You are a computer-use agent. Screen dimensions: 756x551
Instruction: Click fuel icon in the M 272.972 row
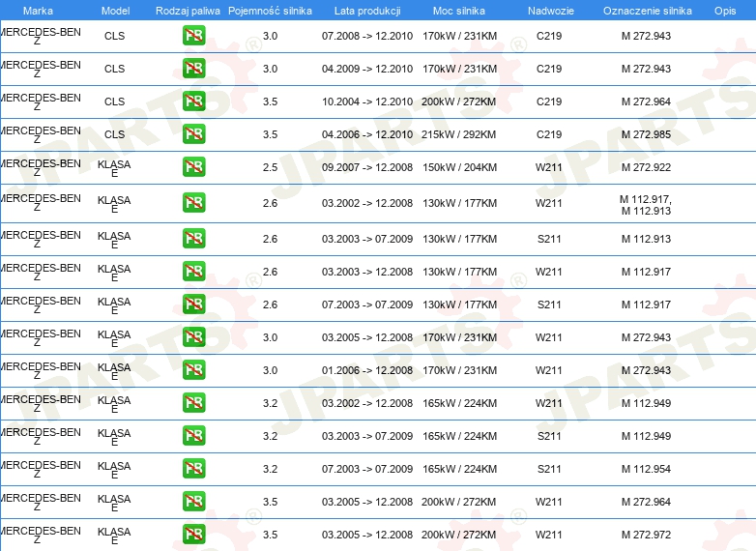coord(193,535)
